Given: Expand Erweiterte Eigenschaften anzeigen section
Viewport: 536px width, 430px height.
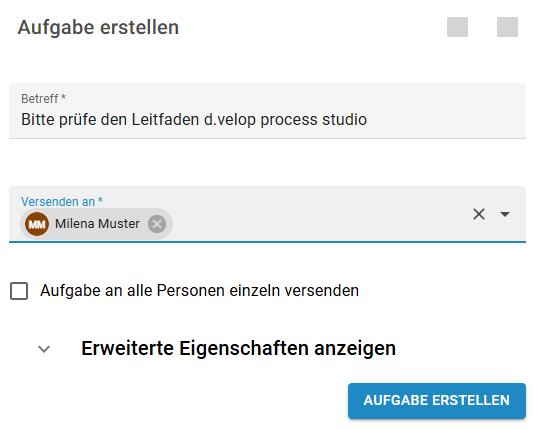Looking at the screenshot, I should [x=238, y=348].
